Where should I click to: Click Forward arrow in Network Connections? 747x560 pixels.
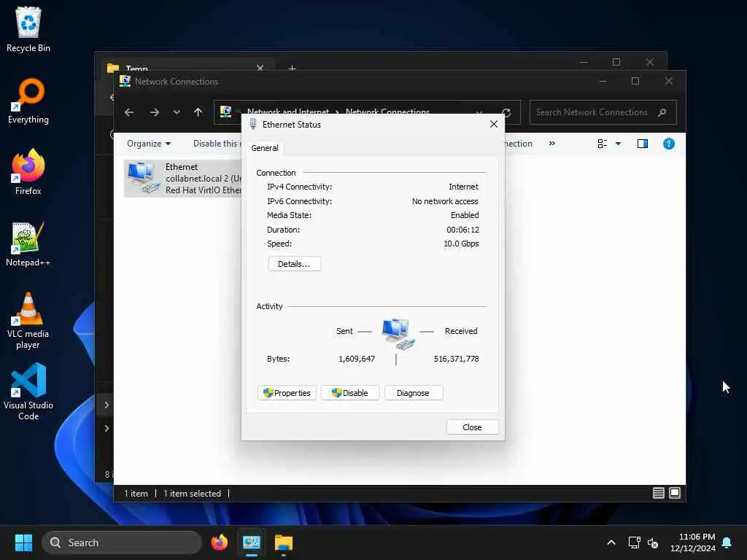(155, 112)
